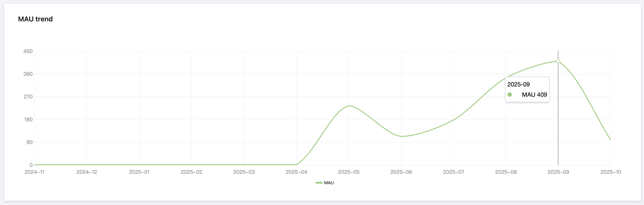Select the 2024-12 x-axis label
Screen dimensions: 644x205
[86, 172]
